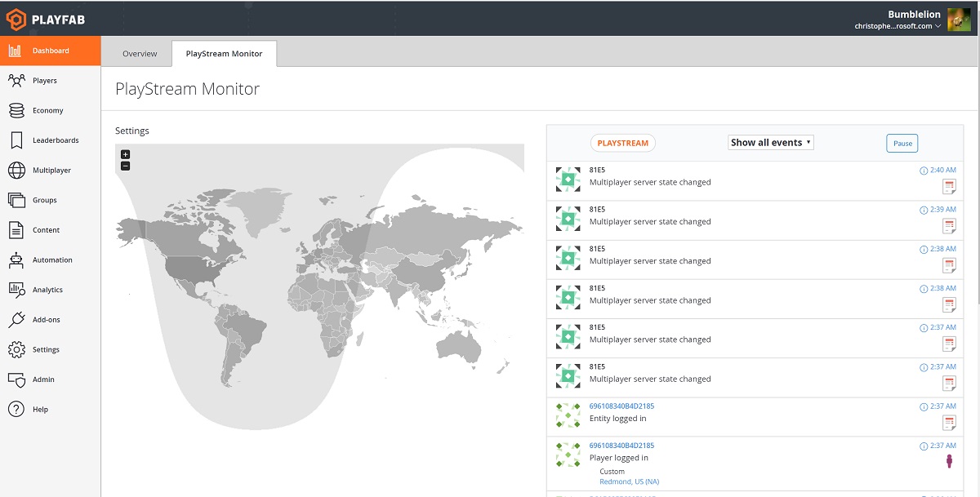
Task: Click the Redmond, US (NA) location link
Action: (x=629, y=481)
